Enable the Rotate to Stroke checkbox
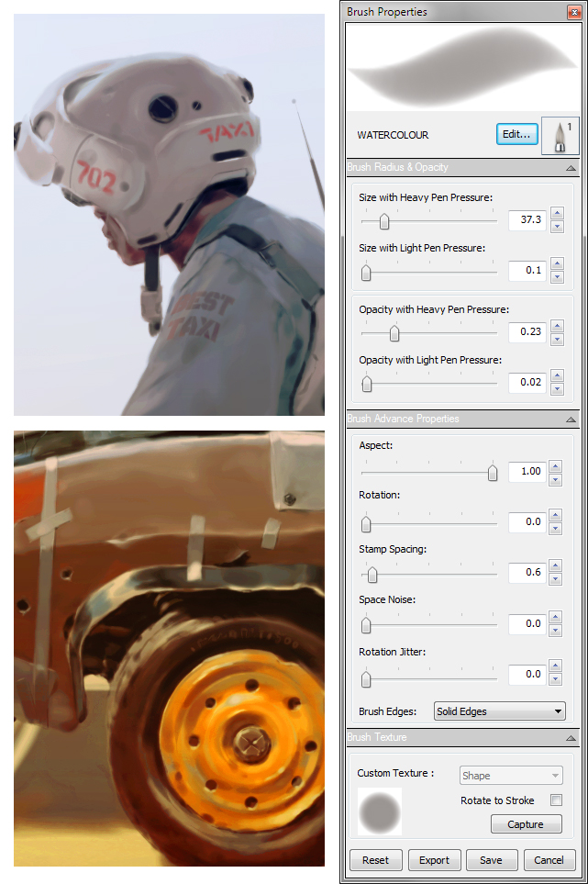 tap(556, 800)
